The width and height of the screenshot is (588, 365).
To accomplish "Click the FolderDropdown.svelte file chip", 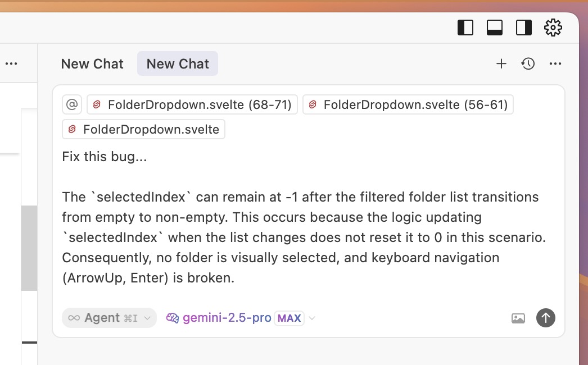I will [144, 130].
